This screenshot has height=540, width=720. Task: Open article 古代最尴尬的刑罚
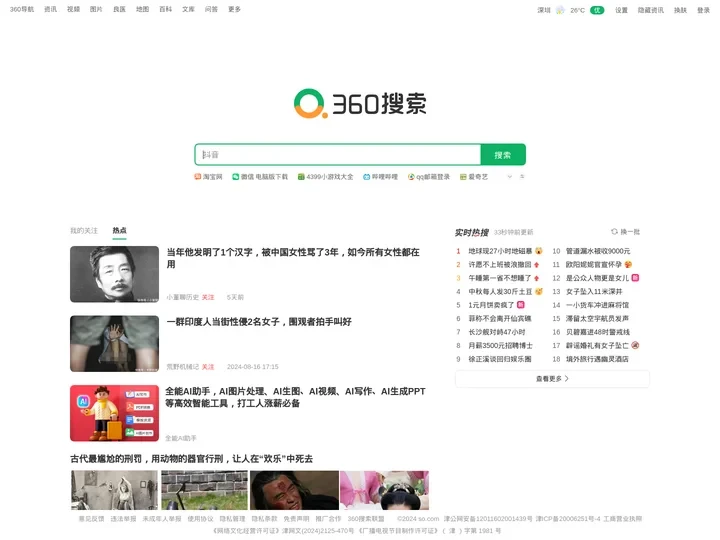(x=191, y=459)
